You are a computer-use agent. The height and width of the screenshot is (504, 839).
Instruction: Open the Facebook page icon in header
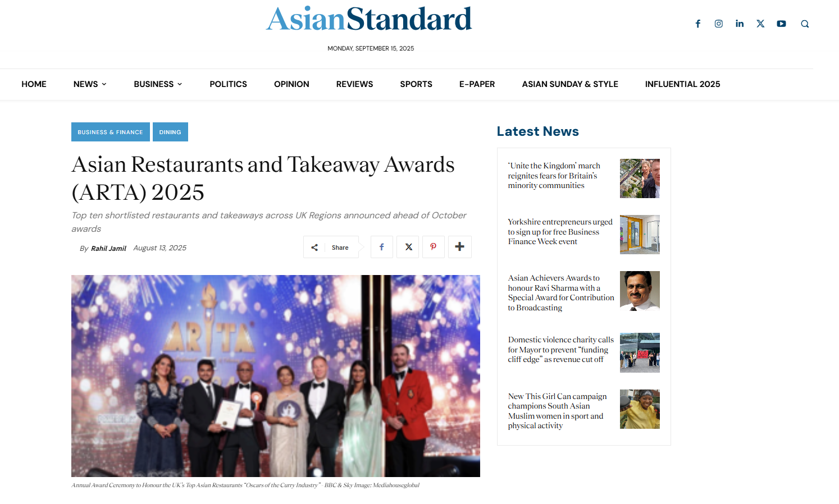pyautogui.click(x=698, y=24)
